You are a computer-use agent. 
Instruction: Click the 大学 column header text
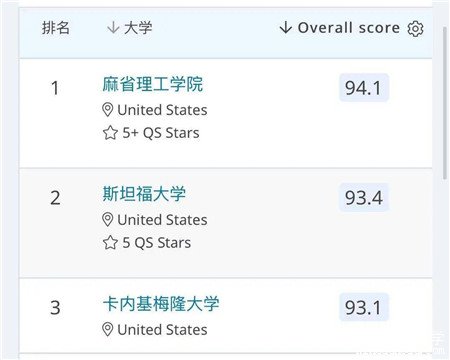pos(138,28)
